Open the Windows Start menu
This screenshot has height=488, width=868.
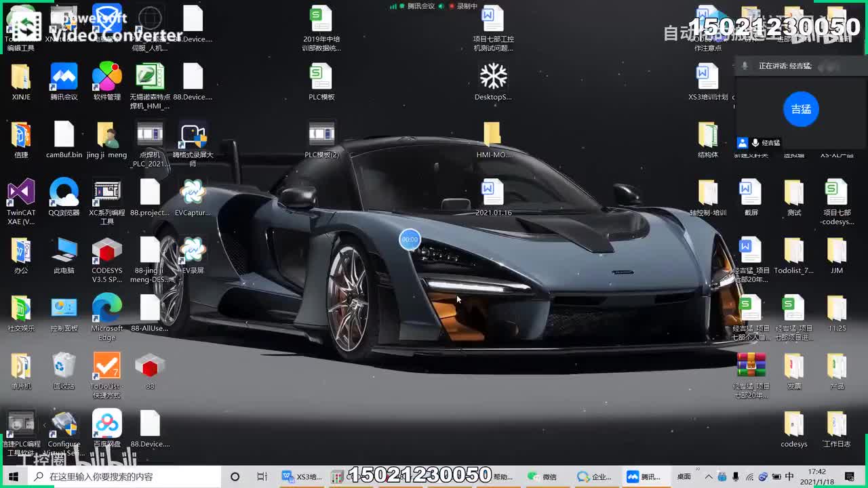click(13, 476)
